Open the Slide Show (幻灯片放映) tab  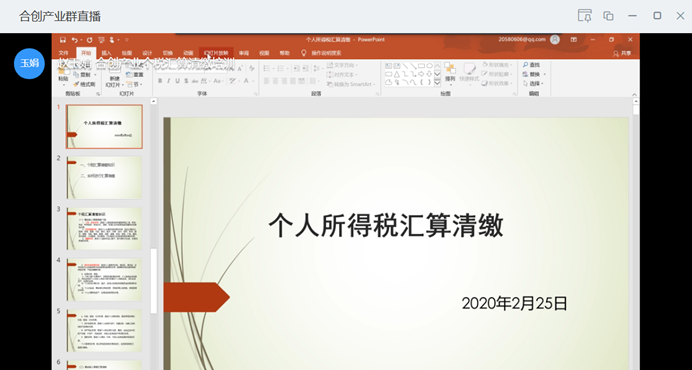(216, 53)
